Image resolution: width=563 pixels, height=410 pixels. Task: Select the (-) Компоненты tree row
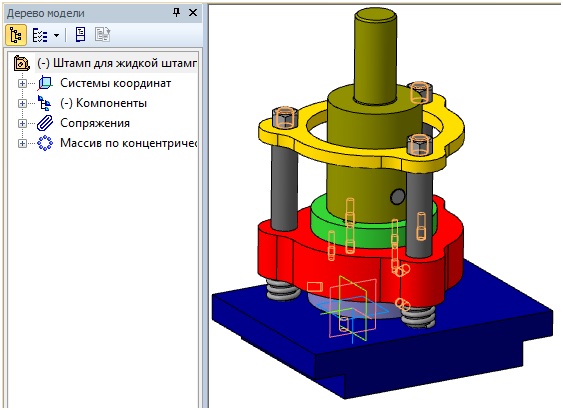coord(103,103)
